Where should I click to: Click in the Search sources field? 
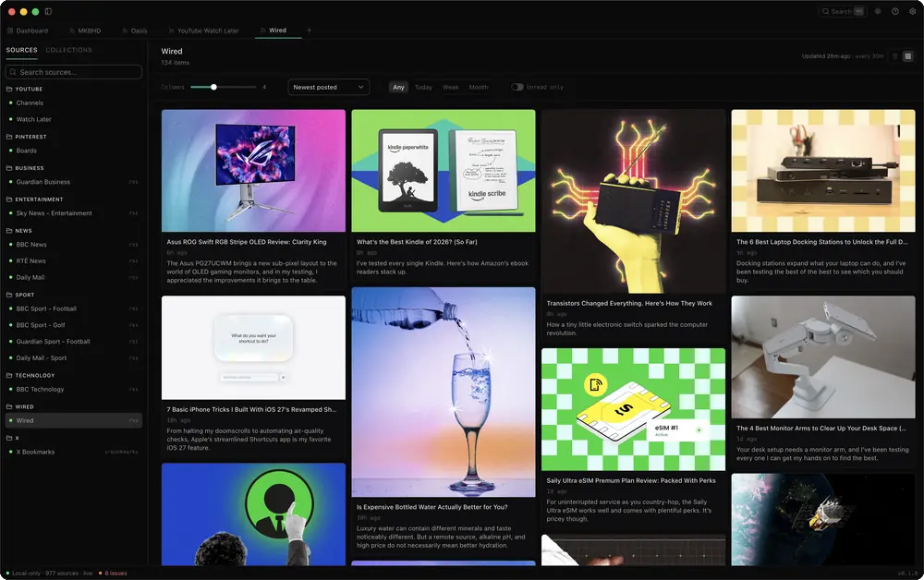coord(74,72)
